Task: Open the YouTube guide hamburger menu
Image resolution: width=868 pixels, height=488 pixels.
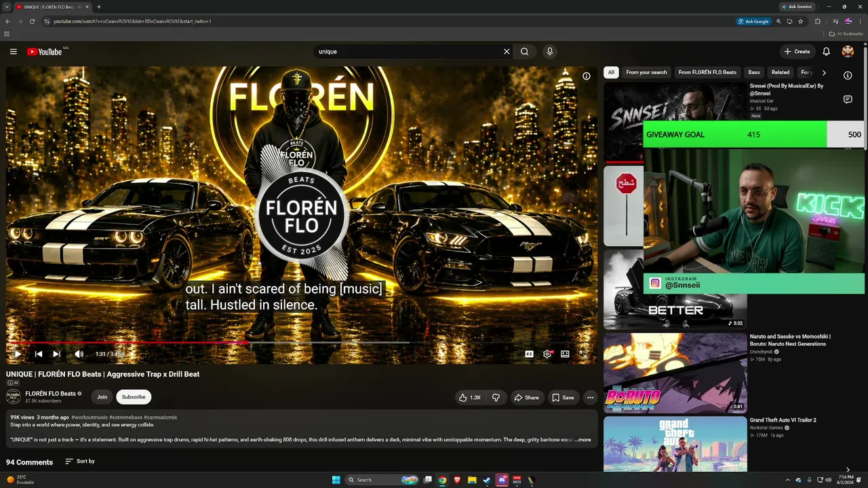Action: pyautogui.click(x=13, y=52)
